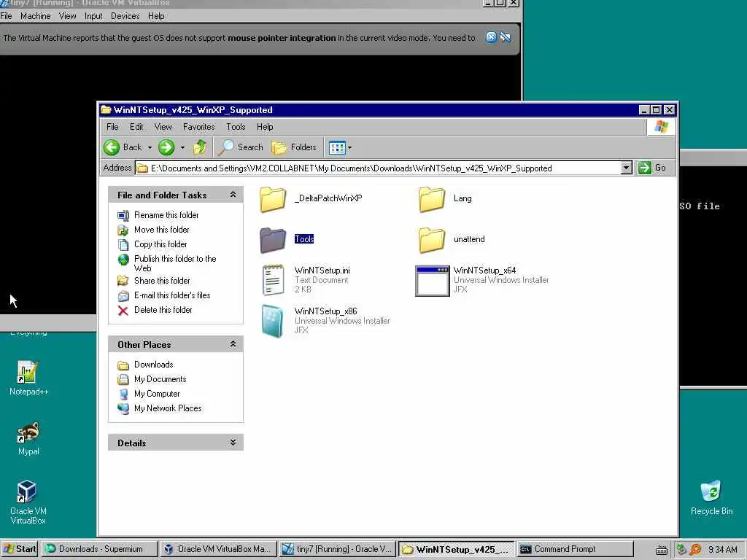Click Rename this folder link
The image size is (747, 560).
pyautogui.click(x=166, y=215)
